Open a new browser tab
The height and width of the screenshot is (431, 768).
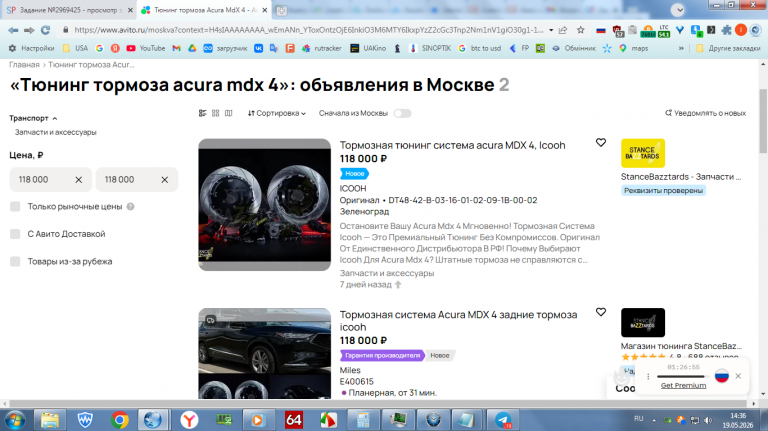pos(281,10)
